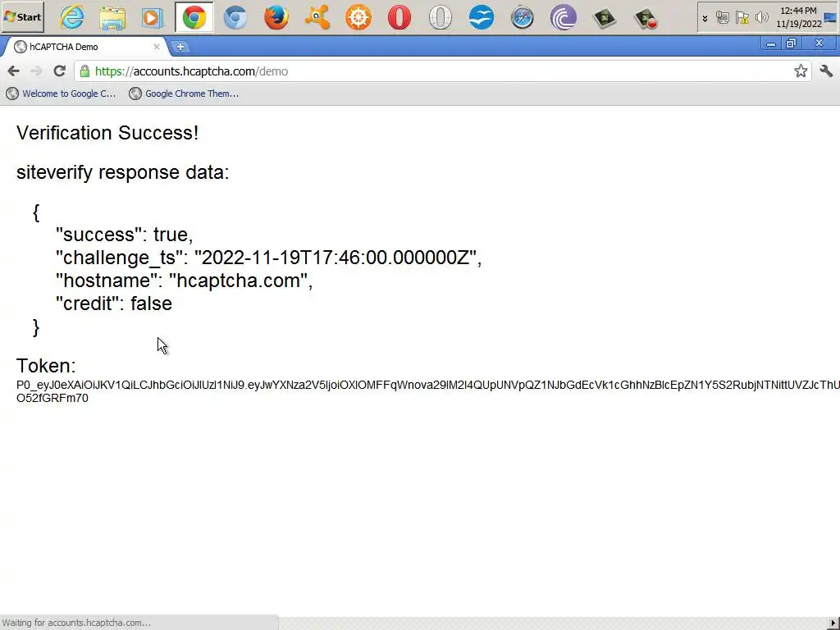Open the blue Chromium taskbar icon
Viewport: 840px width, 630px height.
point(235,18)
